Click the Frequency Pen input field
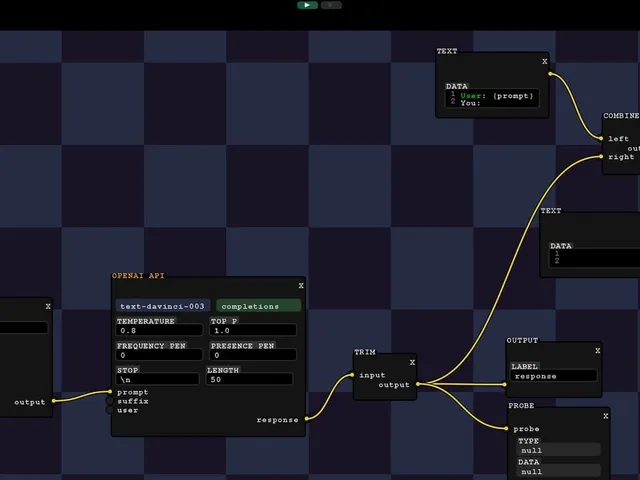 click(x=159, y=355)
